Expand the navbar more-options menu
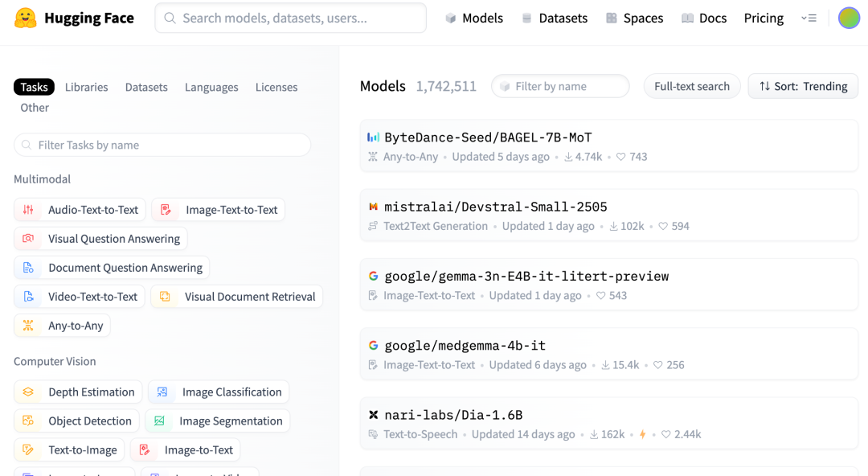This screenshot has height=476, width=868. [x=809, y=18]
